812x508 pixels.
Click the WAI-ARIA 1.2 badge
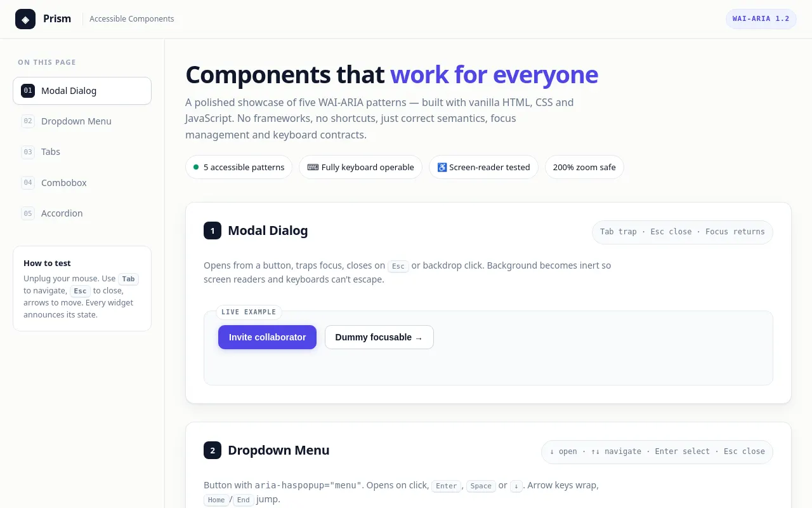click(x=761, y=19)
